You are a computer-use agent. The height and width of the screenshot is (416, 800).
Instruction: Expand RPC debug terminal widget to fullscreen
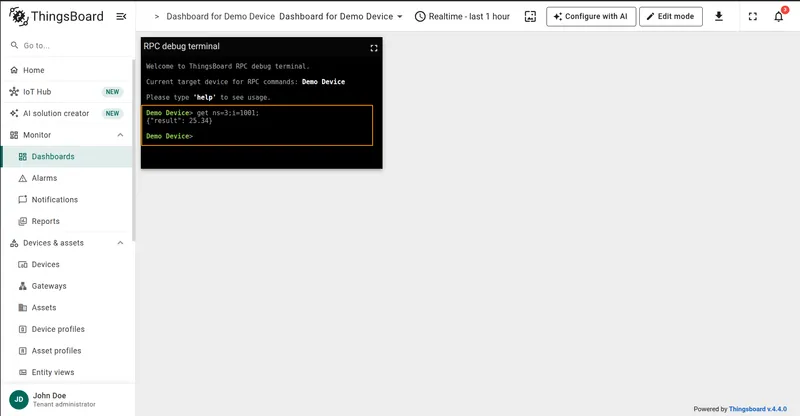(373, 47)
